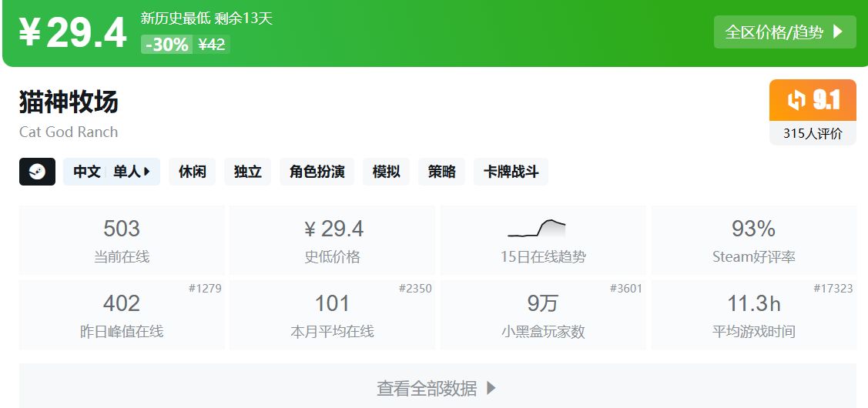Click the 315人评价 review count
Viewport: 868px width, 408px height.
813,133
